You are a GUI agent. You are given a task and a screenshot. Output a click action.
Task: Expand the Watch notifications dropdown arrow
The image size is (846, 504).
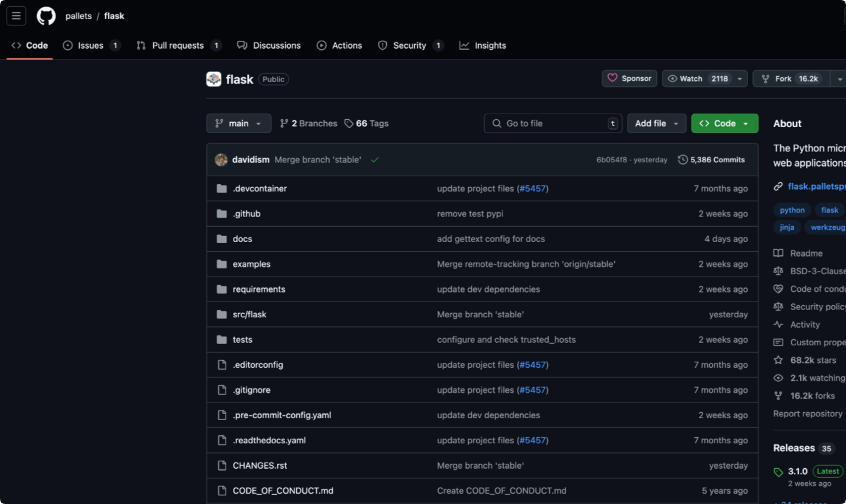click(x=740, y=79)
